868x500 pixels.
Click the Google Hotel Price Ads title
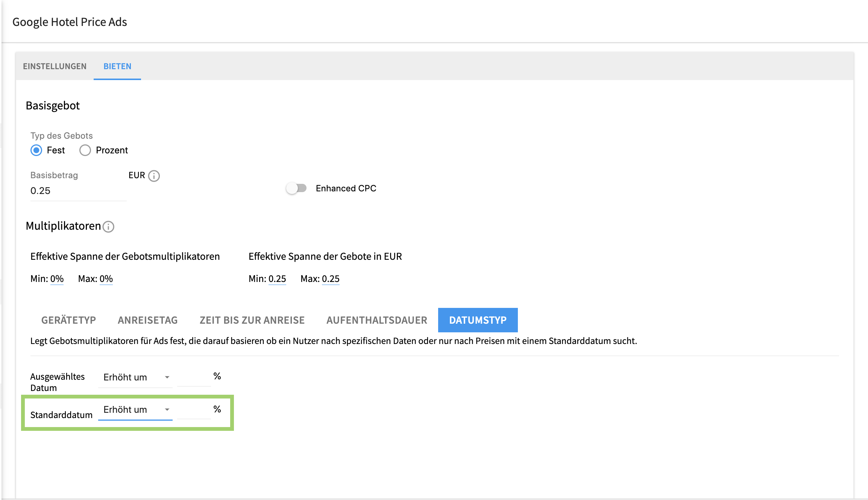70,22
